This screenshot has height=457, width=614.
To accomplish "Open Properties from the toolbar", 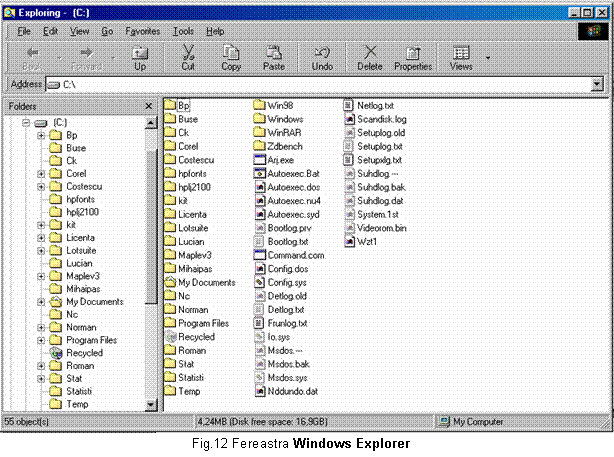I will pyautogui.click(x=412, y=57).
